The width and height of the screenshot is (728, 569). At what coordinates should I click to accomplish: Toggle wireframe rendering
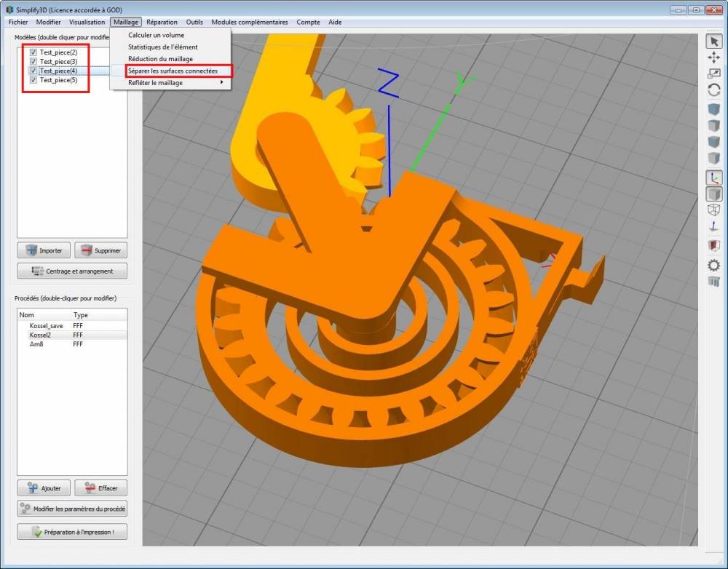click(x=713, y=210)
